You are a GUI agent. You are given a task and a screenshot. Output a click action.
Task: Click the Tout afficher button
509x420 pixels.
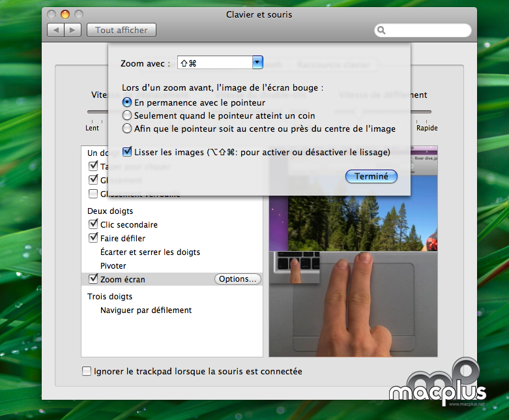click(x=121, y=30)
